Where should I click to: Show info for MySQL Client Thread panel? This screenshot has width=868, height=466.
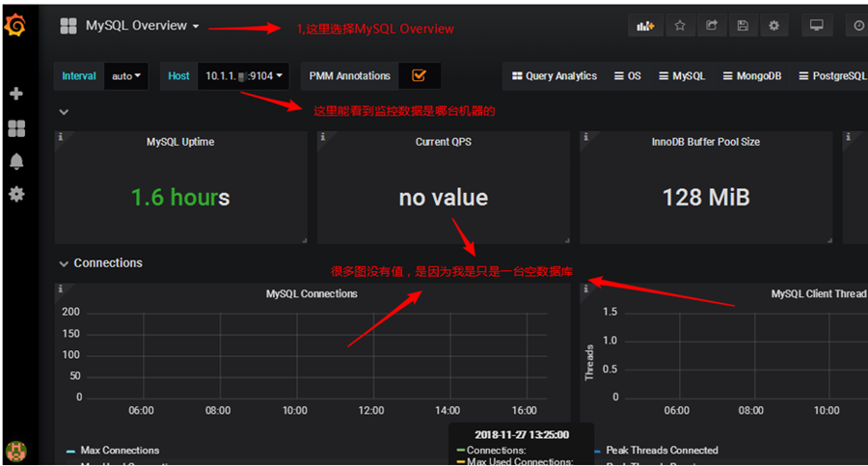pos(585,288)
